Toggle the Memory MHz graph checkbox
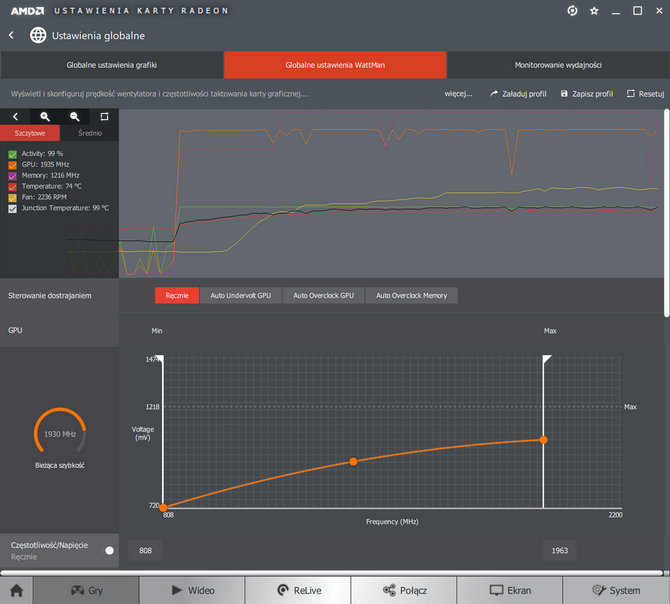This screenshot has width=670, height=604. 12,176
